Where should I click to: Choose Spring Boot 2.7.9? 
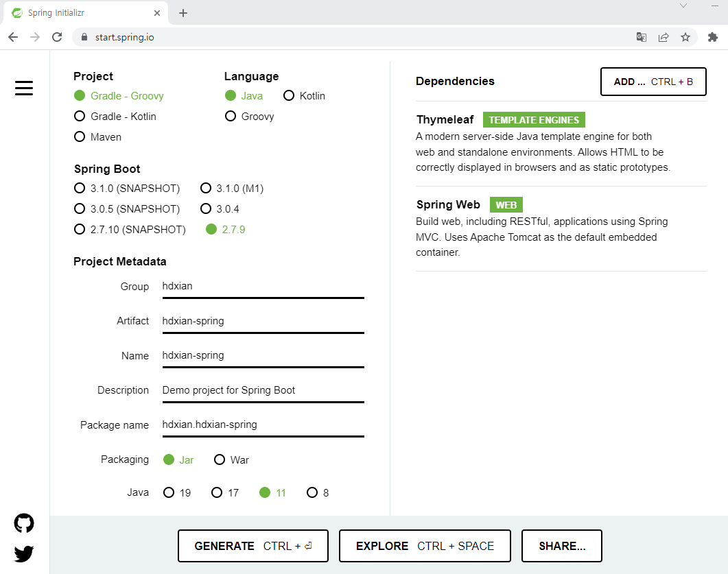tap(226, 229)
